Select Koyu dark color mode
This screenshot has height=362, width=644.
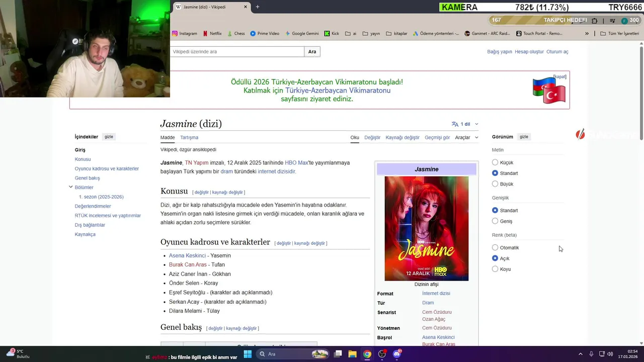coord(495,269)
